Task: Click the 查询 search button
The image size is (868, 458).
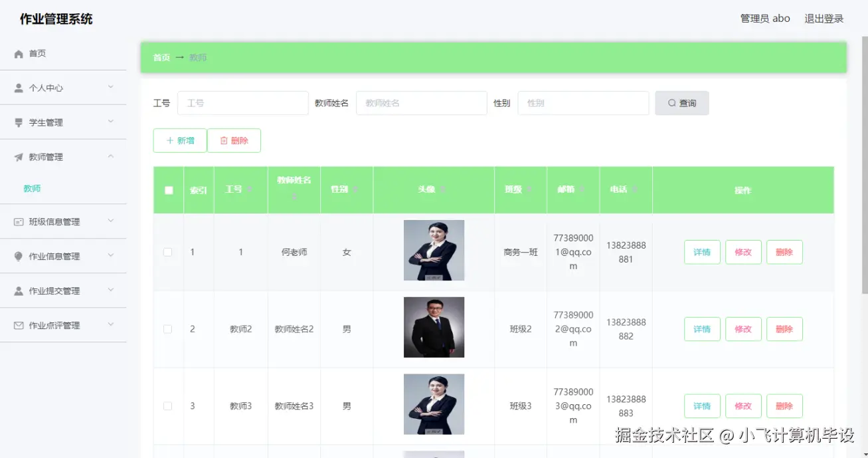Action: (682, 103)
